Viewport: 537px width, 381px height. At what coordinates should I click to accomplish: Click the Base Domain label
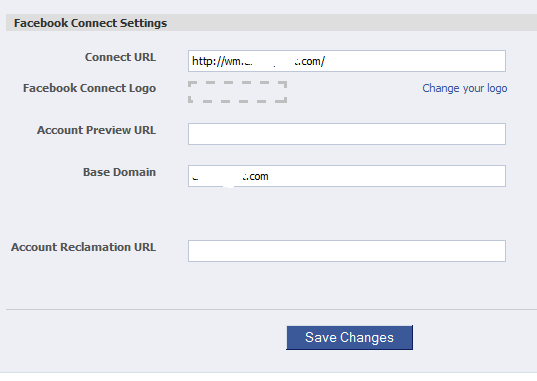pos(119,172)
